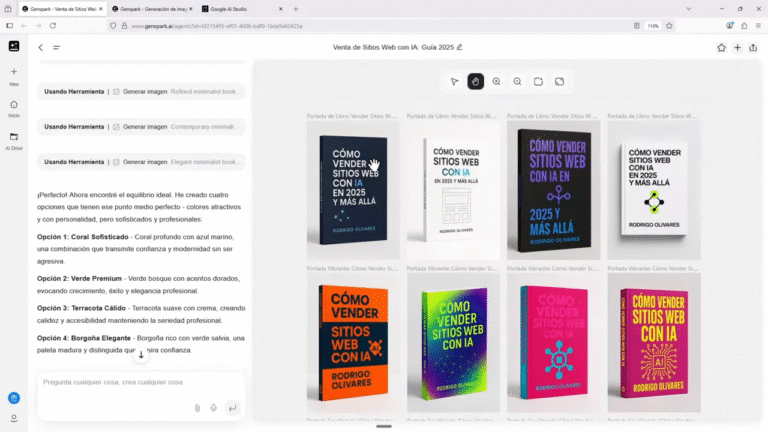The height and width of the screenshot is (432, 768).
Task: Open browser reader view icon
Action: tap(637, 26)
